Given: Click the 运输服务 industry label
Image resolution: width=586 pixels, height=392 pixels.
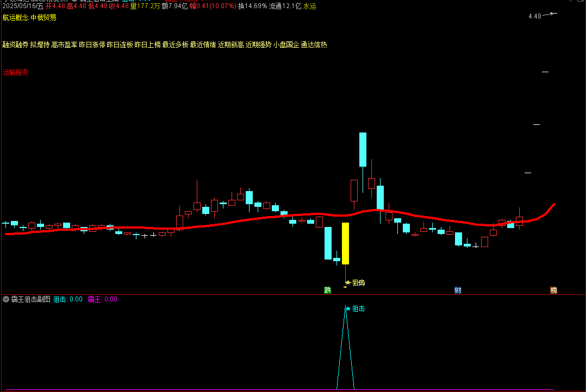Looking at the screenshot, I should pyautogui.click(x=15, y=72).
